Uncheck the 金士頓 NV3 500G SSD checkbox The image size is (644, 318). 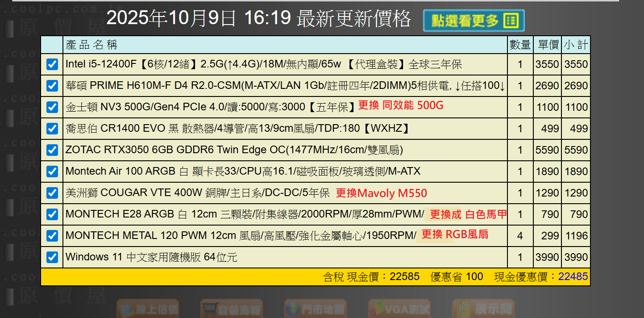tap(52, 107)
